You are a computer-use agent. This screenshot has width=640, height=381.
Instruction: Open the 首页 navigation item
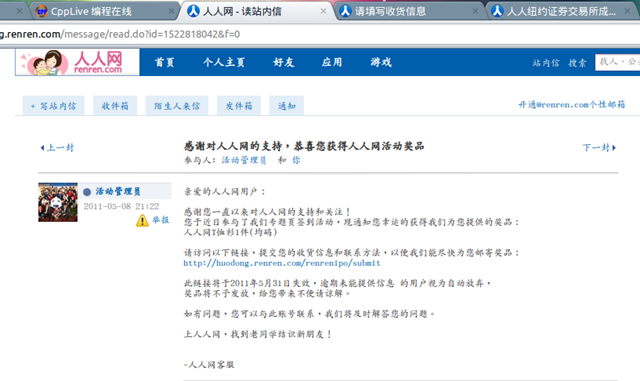tap(165, 62)
